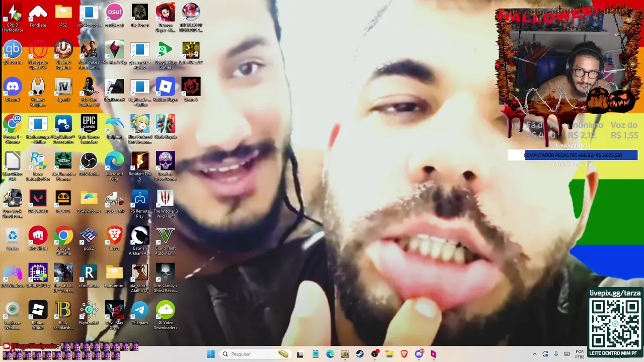
Task: Launch qBittorrent from the desktop
Action: point(13,53)
